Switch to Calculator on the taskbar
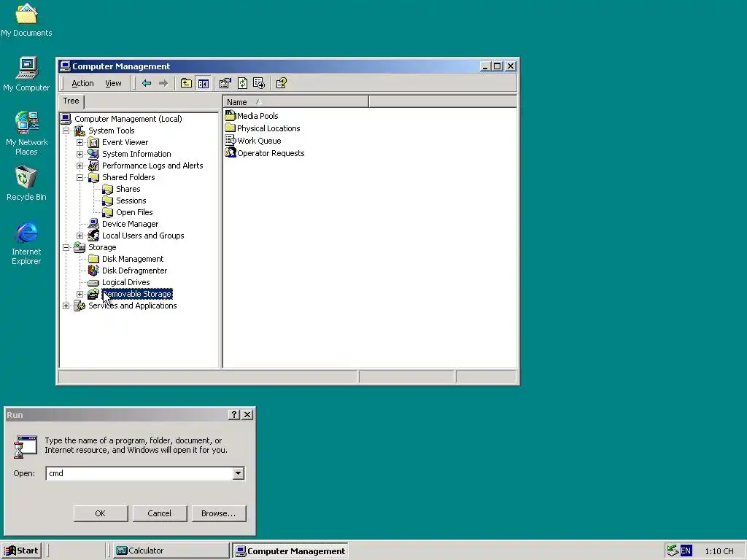747x560 pixels. (171, 551)
